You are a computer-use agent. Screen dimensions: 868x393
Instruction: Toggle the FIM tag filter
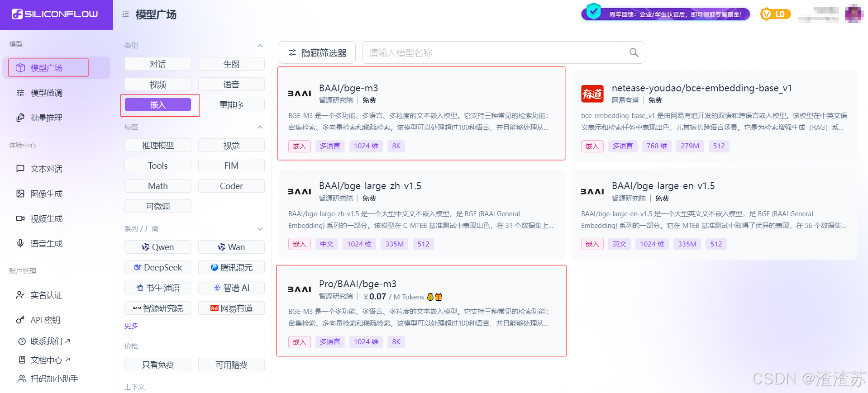pos(231,166)
